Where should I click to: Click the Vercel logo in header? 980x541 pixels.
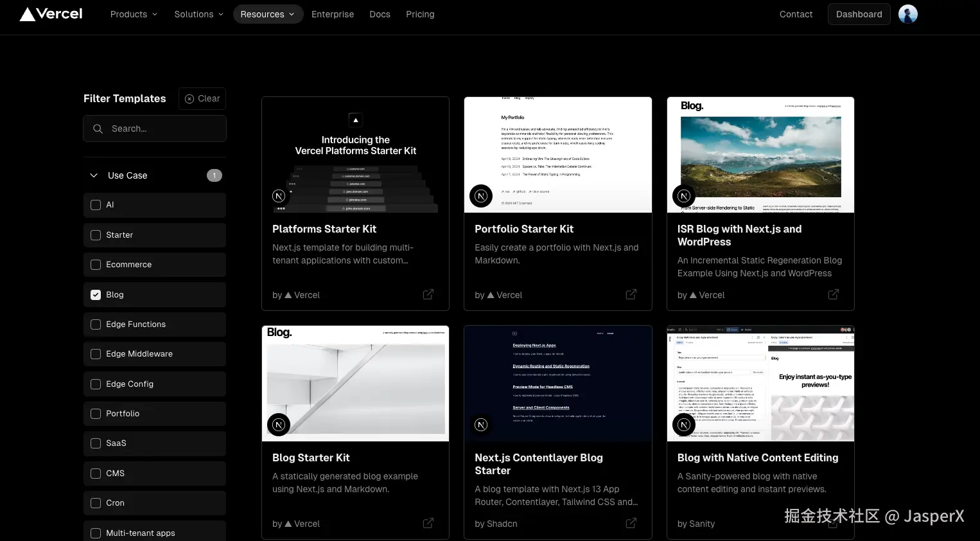click(51, 14)
